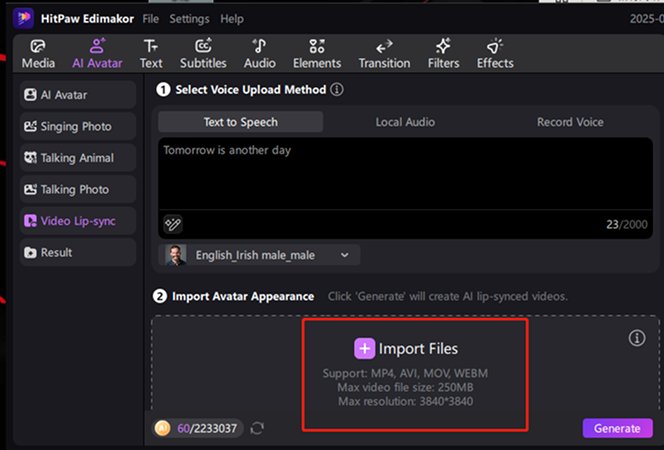Click the Generate button

(617, 428)
